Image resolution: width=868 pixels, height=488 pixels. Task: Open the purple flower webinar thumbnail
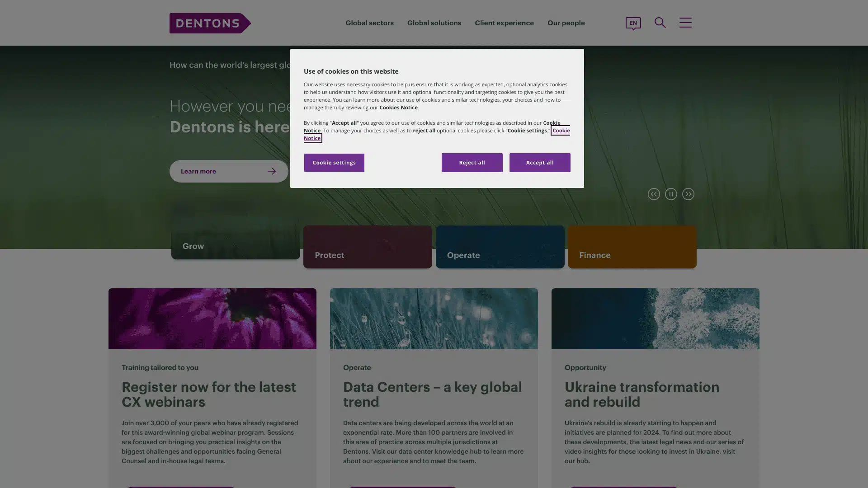click(212, 319)
